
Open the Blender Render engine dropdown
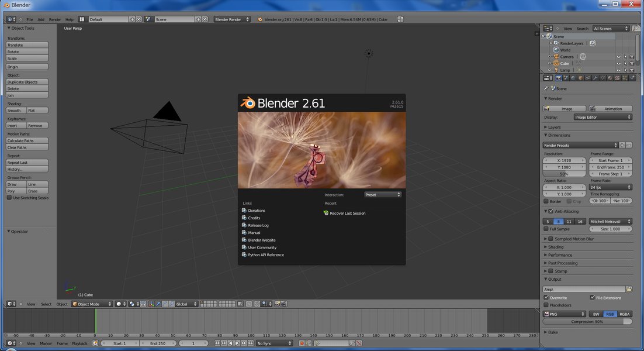click(232, 19)
